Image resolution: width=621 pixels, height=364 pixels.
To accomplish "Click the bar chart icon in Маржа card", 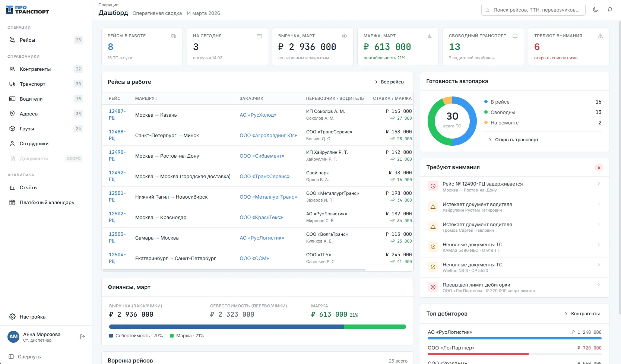I will click(x=430, y=36).
